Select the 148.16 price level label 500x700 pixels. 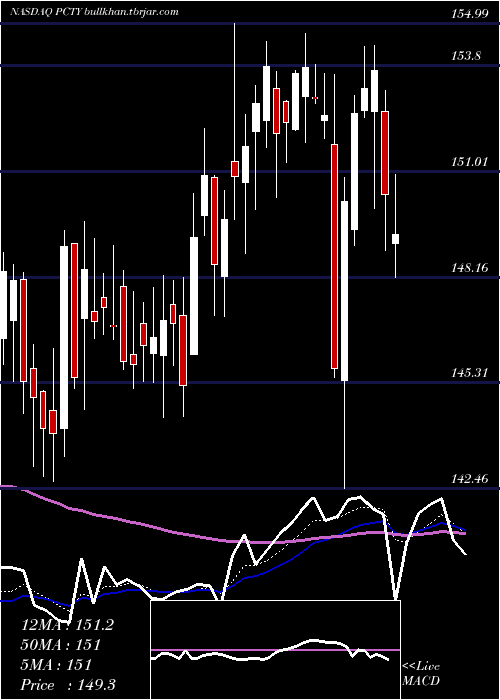[x=469, y=267]
